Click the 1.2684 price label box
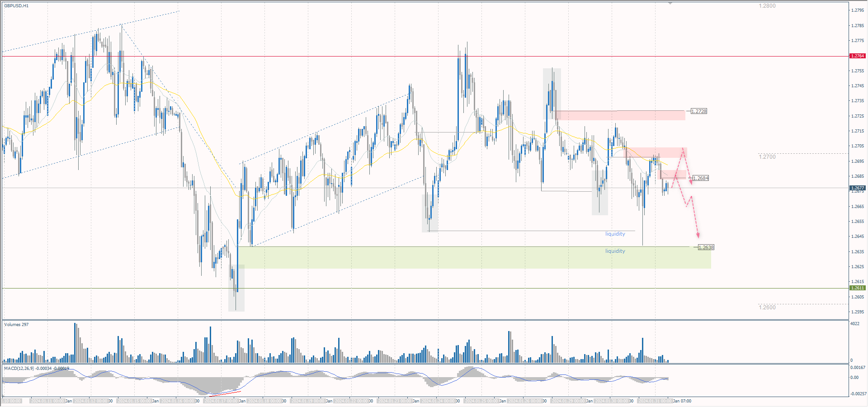 click(x=701, y=178)
